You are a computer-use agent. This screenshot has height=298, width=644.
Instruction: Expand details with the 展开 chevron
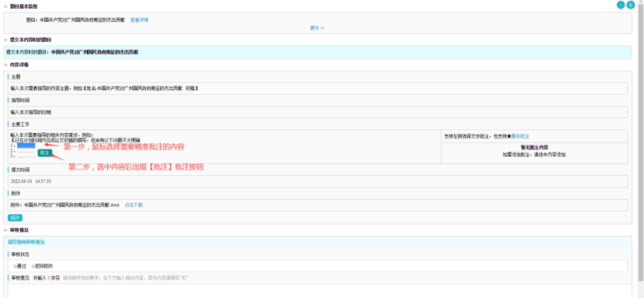point(317,28)
